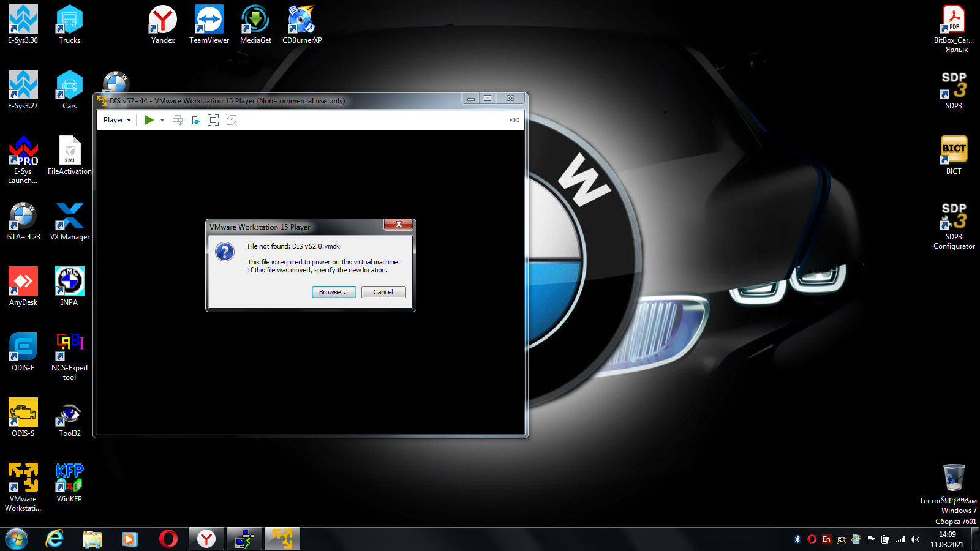Click the removable devices toolbar icon
This screenshot has width=980, height=551.
[196, 120]
